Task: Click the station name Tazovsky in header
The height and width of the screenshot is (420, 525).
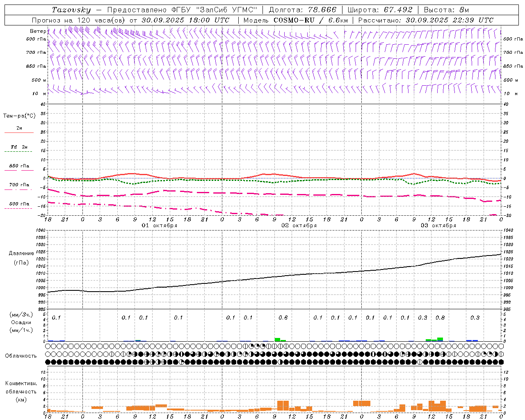Action: pos(71,10)
